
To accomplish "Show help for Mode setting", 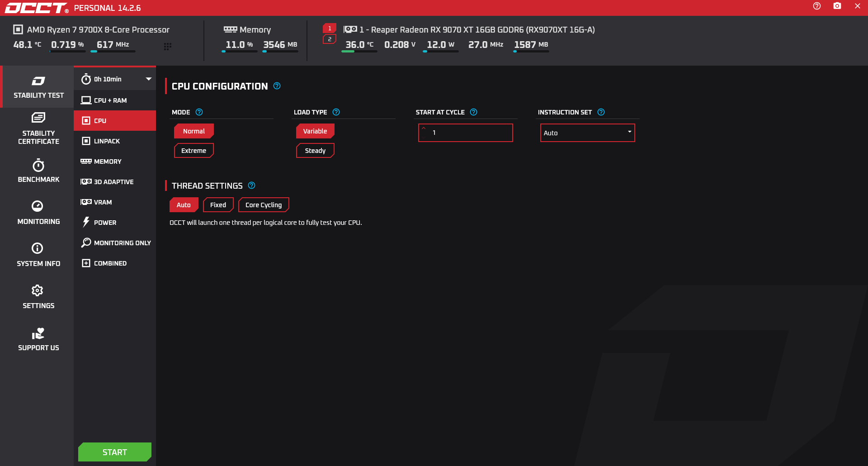I will pos(199,112).
